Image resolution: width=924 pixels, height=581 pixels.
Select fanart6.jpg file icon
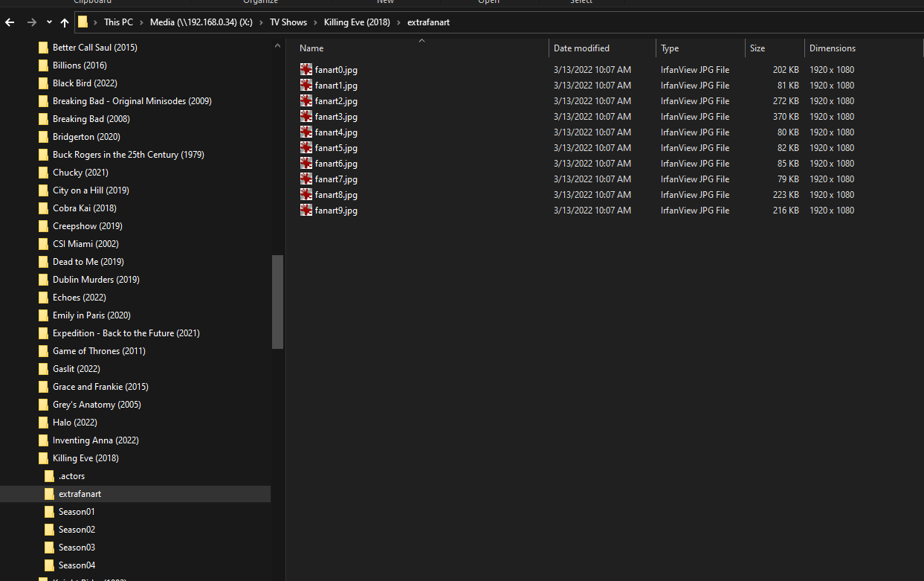[306, 163]
